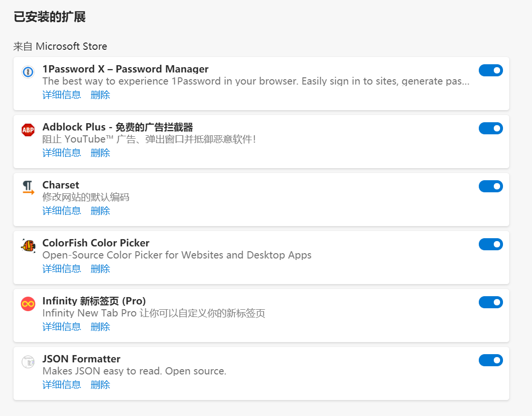Switch off Infinity 新标签页 (Pro) toggle
532x416 pixels.
click(490, 302)
